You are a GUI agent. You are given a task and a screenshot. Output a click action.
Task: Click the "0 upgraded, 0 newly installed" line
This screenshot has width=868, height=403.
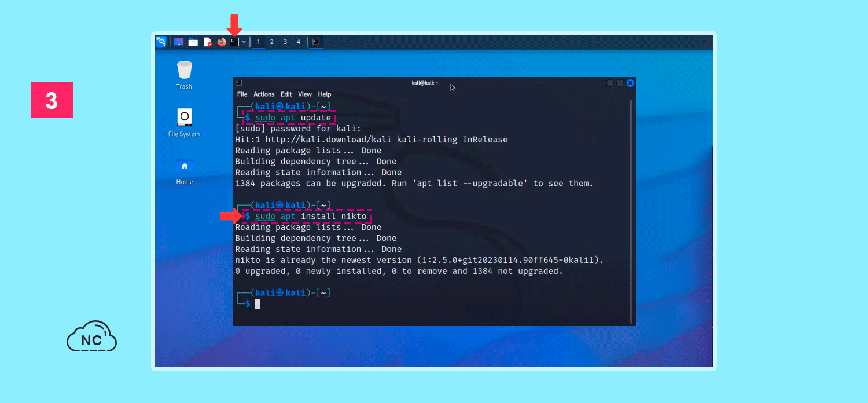click(399, 271)
